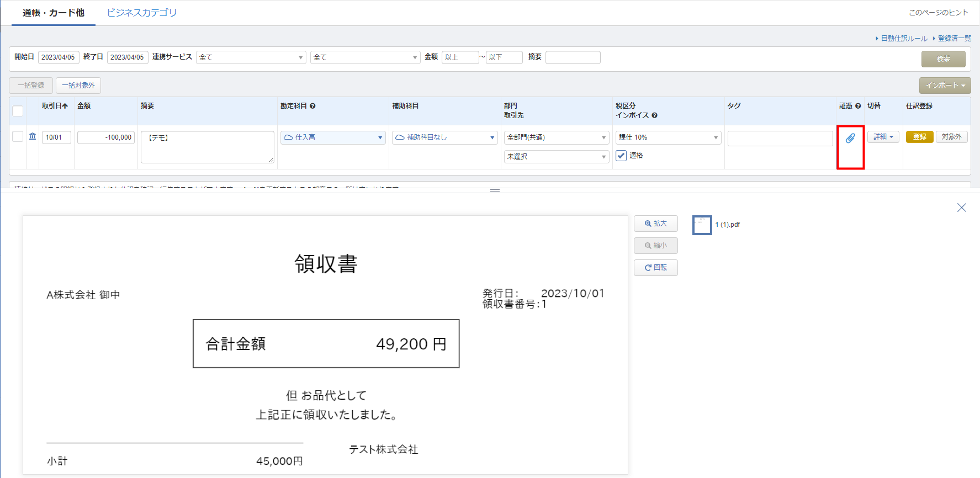Click the 領収書番号:1 text
The height and width of the screenshot is (478, 980).
point(515,304)
